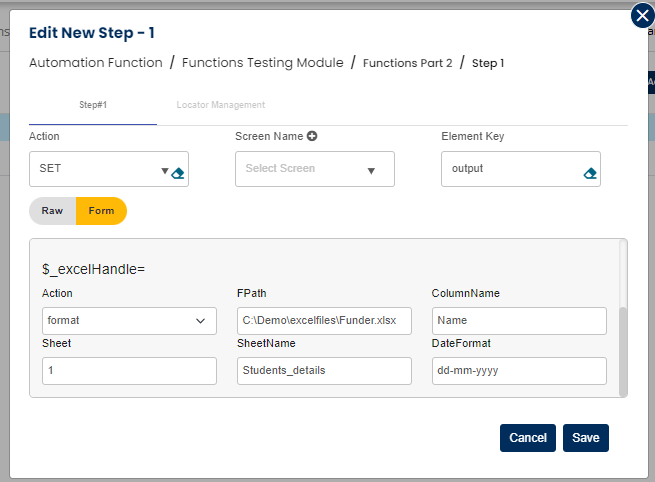The width and height of the screenshot is (655, 482).
Task: Edit the DateFormat field
Action: [x=518, y=371]
